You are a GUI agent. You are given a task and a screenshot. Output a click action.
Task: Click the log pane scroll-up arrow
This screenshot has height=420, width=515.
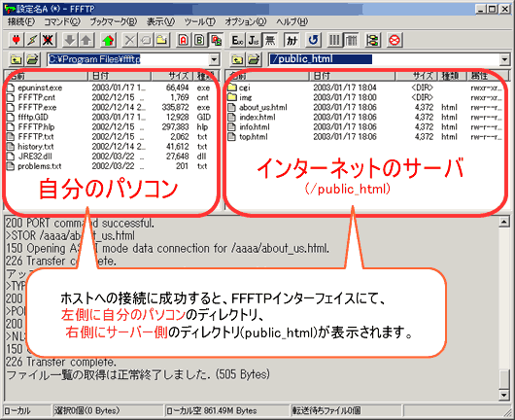[x=504, y=223]
